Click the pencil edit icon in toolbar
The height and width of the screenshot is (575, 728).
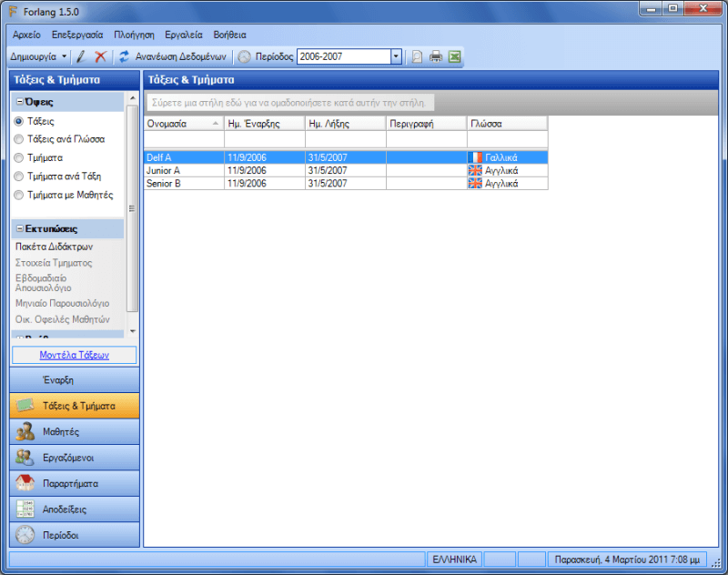[x=81, y=56]
